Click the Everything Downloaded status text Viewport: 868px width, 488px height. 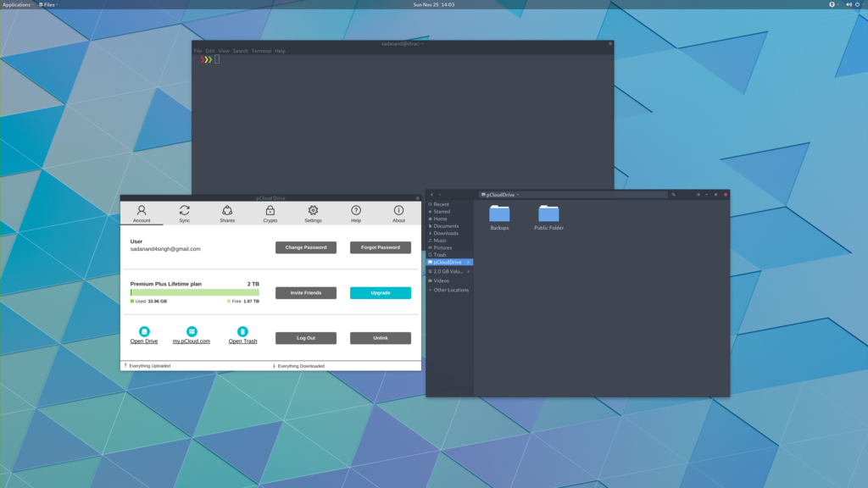tap(301, 366)
